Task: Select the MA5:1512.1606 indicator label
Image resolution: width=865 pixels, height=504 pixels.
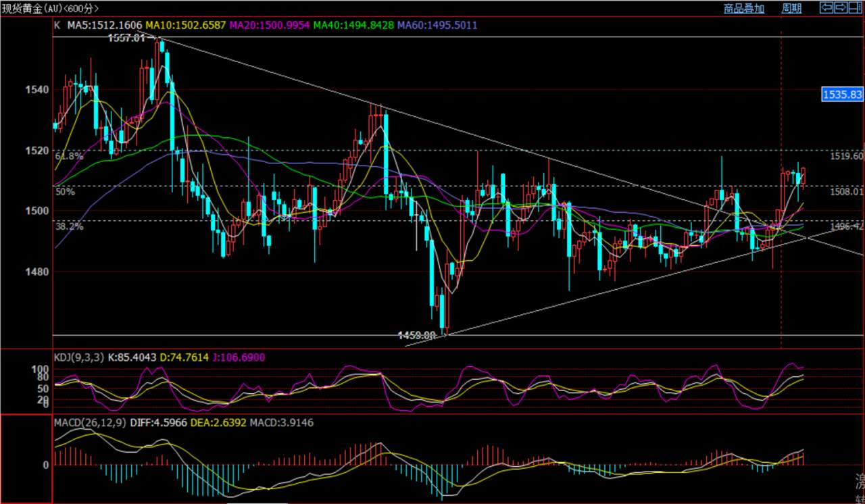Action: [x=103, y=26]
